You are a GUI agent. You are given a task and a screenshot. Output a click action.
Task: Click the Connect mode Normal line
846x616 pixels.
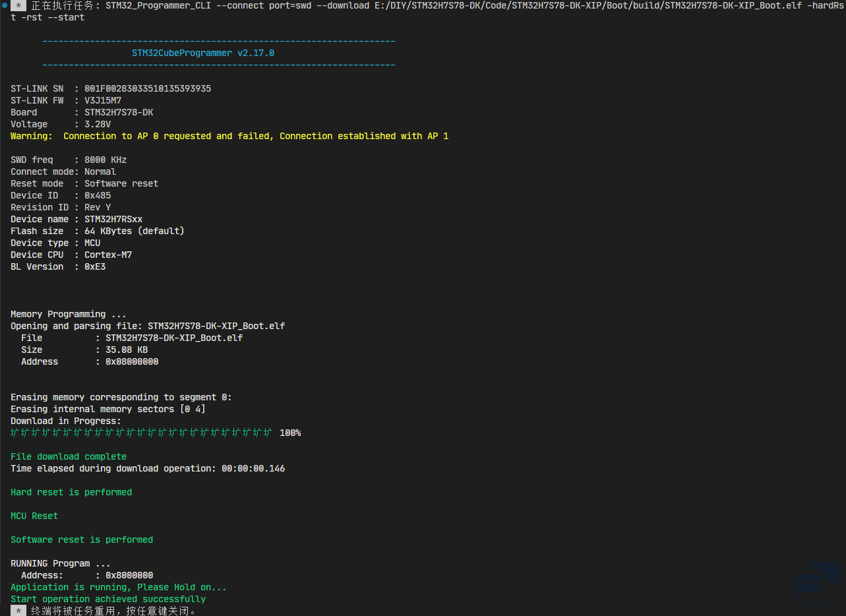[x=63, y=171]
